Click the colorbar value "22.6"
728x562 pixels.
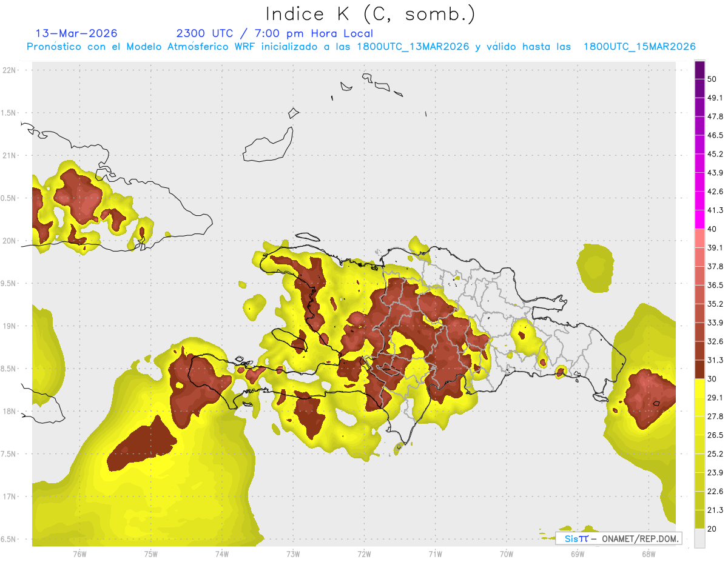tap(715, 492)
